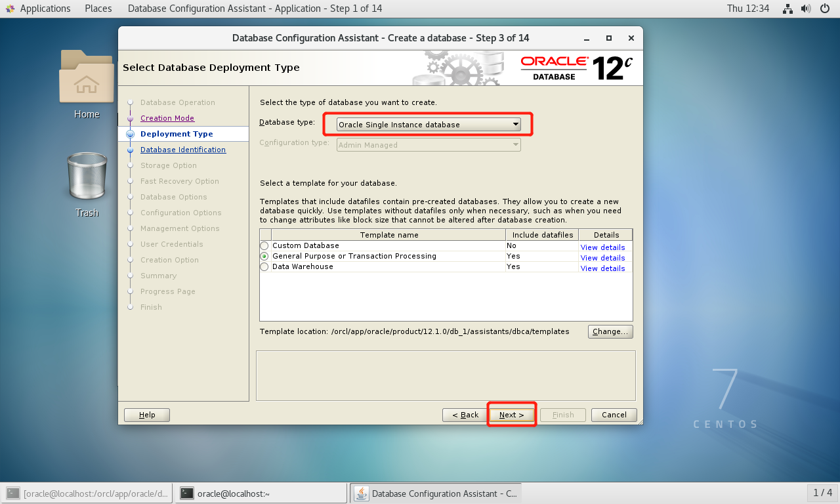This screenshot has height=504, width=840.
Task: Click the Change... template location button
Action: click(x=610, y=331)
